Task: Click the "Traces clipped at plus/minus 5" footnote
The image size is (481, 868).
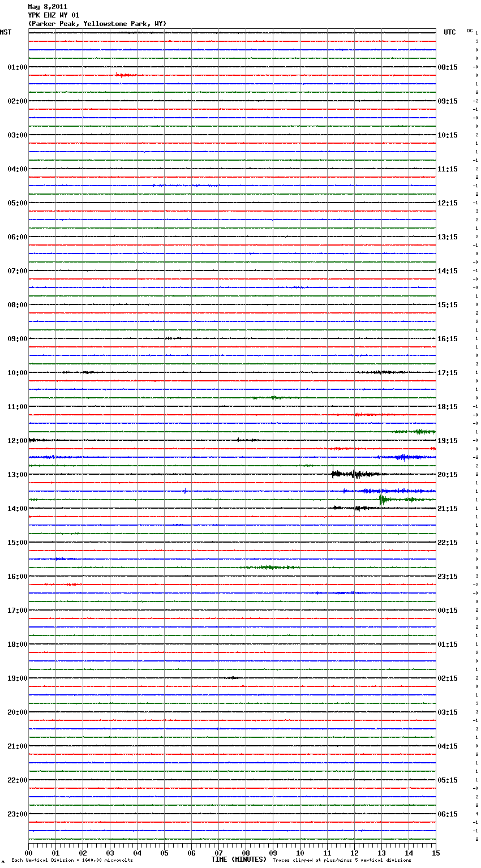Action: click(342, 861)
